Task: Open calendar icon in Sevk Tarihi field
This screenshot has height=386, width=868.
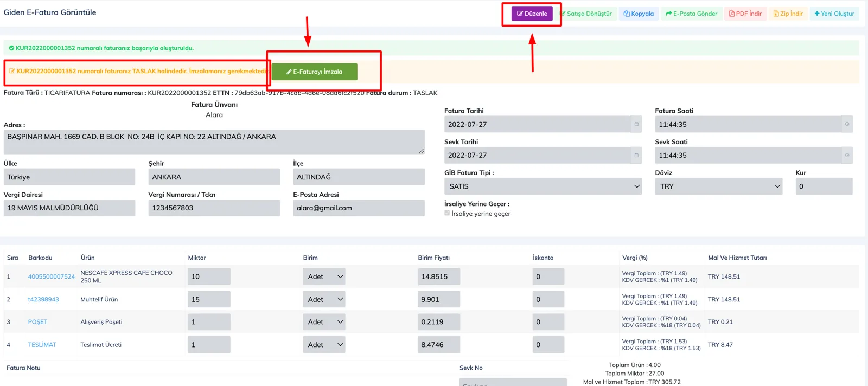Action: [x=636, y=155]
